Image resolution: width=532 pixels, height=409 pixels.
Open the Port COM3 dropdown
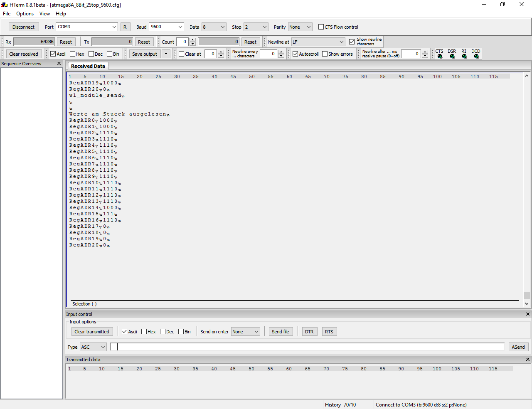[x=87, y=27]
